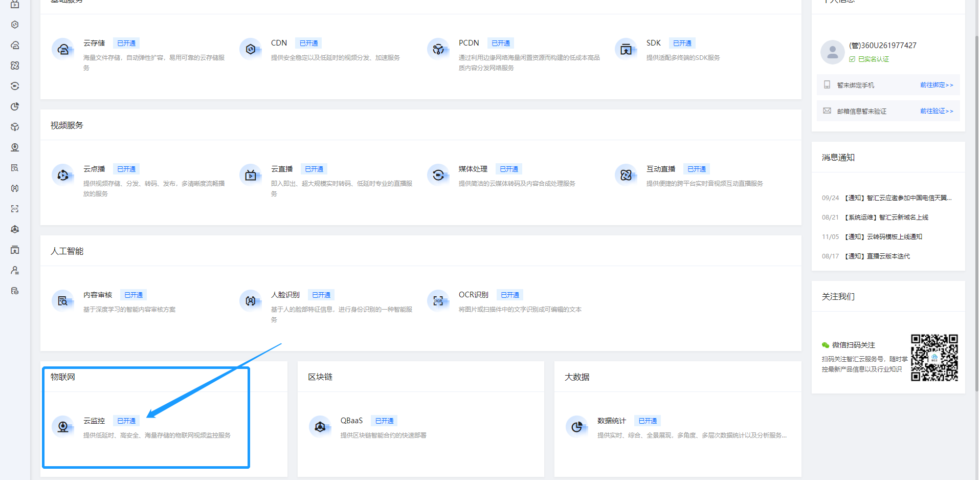The width and height of the screenshot is (980, 480).
Task: Open the 09/24 中国电信 notification
Action: pos(898,198)
